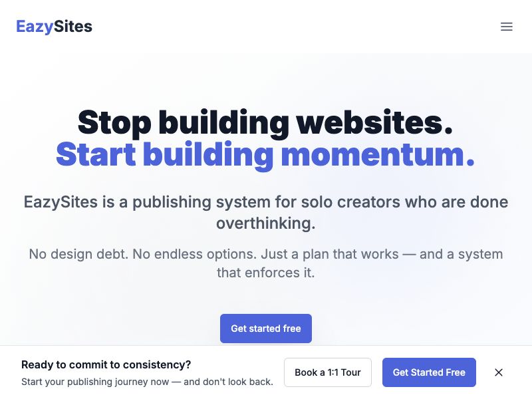Open the hamburger navigation menu
The height and width of the screenshot is (399, 532).
tap(507, 27)
